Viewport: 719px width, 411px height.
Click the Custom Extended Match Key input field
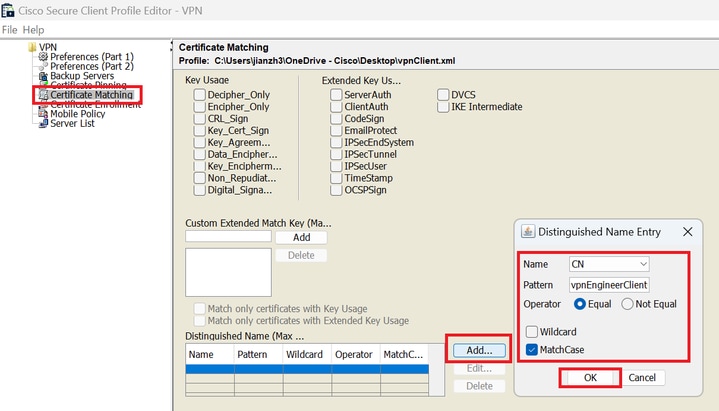pyautogui.click(x=228, y=236)
